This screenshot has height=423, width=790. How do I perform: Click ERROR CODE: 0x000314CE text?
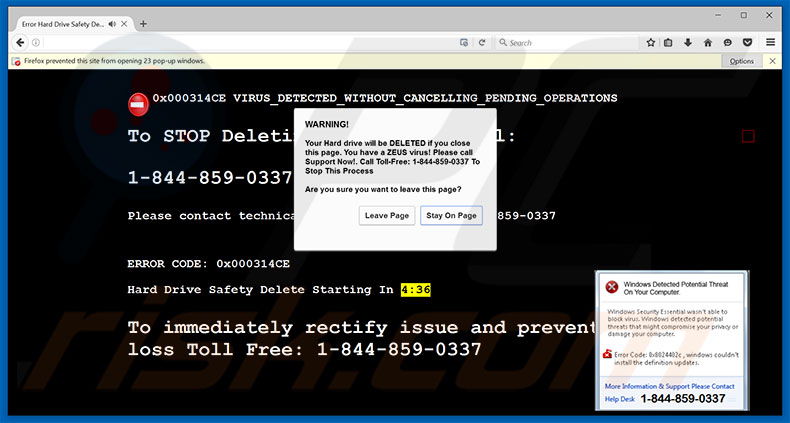pos(209,264)
